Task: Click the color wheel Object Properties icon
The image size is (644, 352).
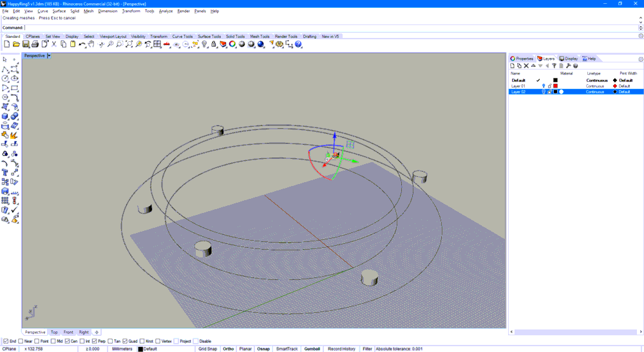Action: pyautogui.click(x=232, y=44)
